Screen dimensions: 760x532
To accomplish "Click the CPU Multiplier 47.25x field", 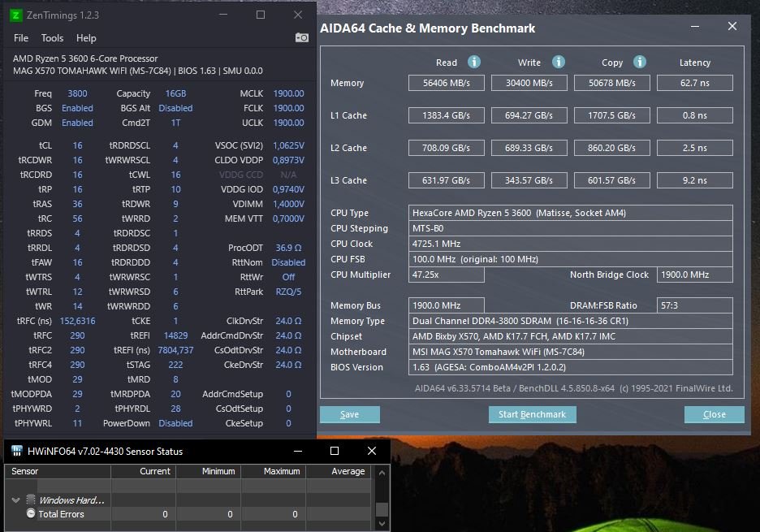I will tap(447, 275).
